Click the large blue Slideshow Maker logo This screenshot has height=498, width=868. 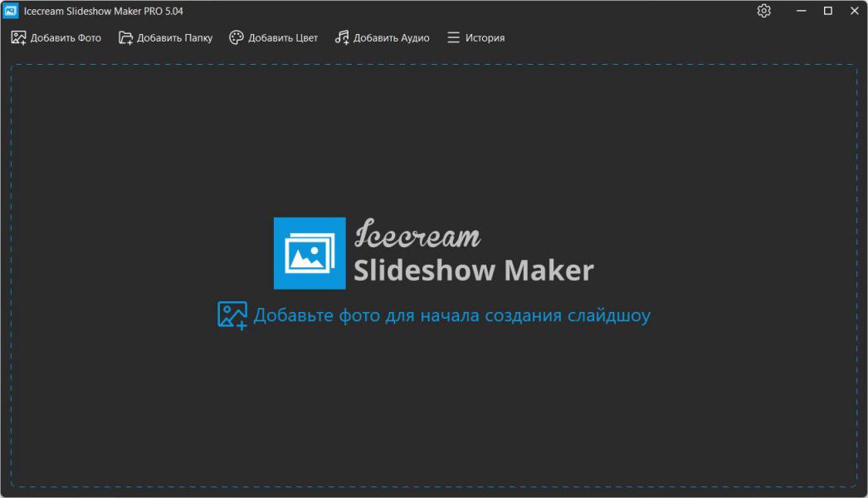point(310,253)
